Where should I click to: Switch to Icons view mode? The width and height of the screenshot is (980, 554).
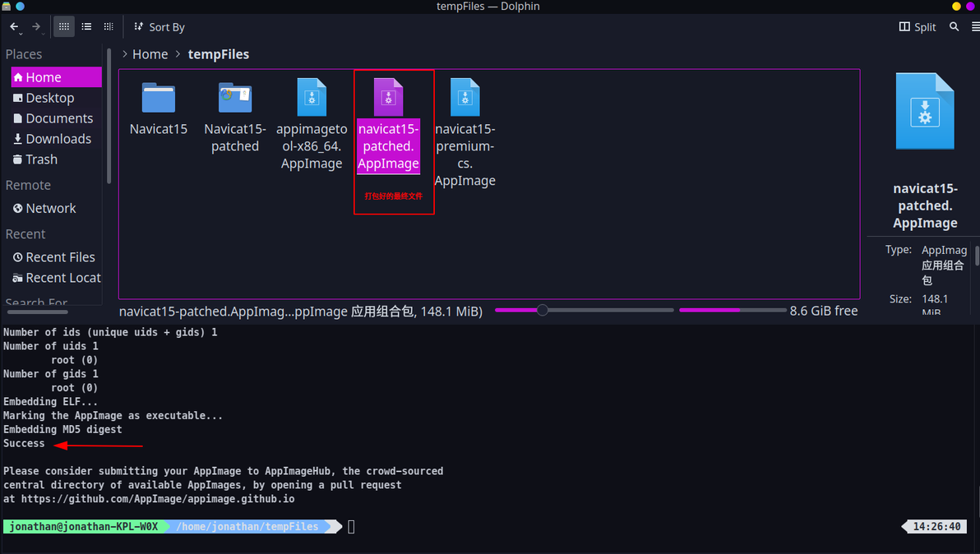pos(64,27)
